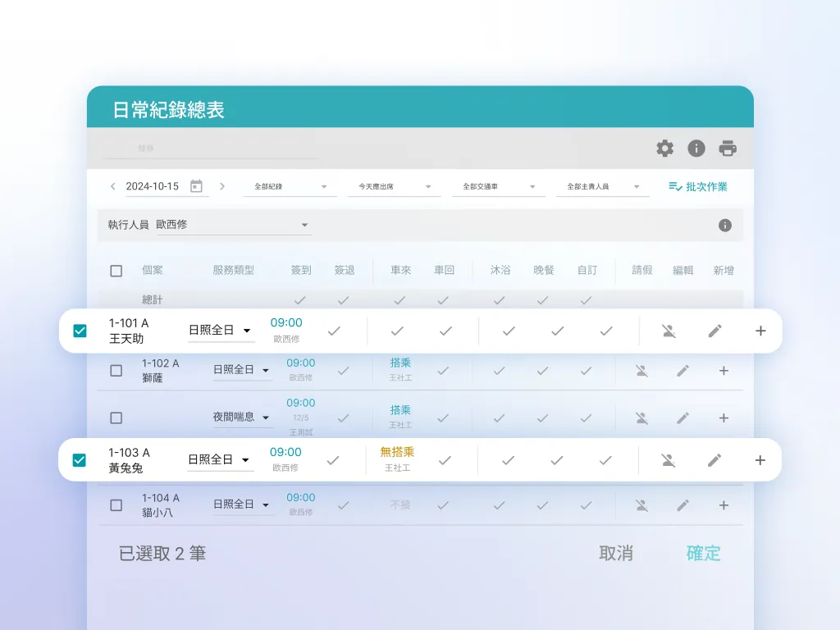
Task: Click the 沐浴 column header
Action: click(x=500, y=271)
